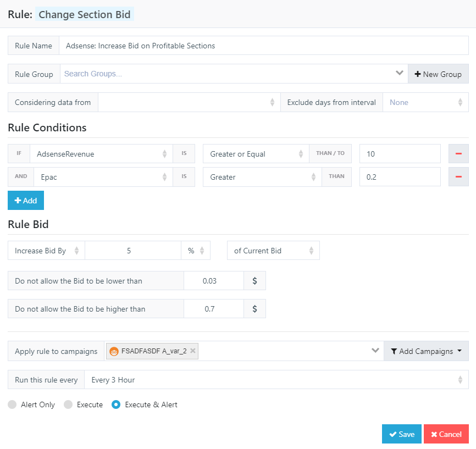Click the Run this rule every label
Image resolution: width=476 pixels, height=449 pixels.
pyautogui.click(x=46, y=380)
